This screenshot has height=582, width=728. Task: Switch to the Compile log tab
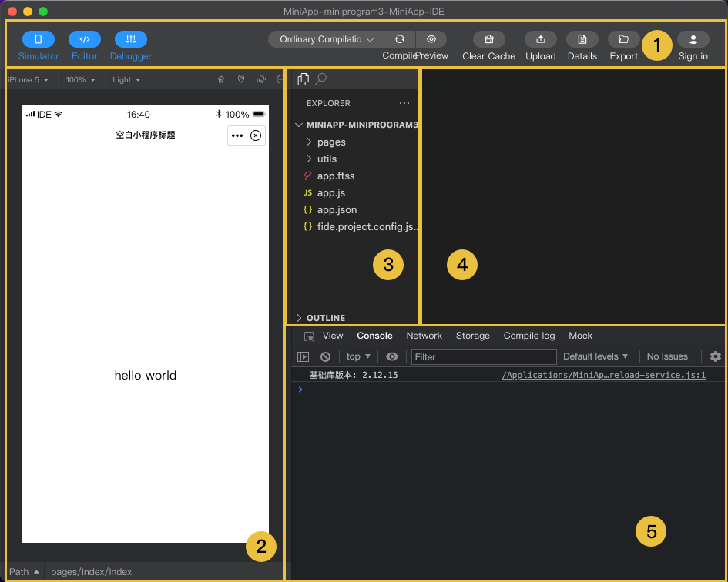click(529, 336)
